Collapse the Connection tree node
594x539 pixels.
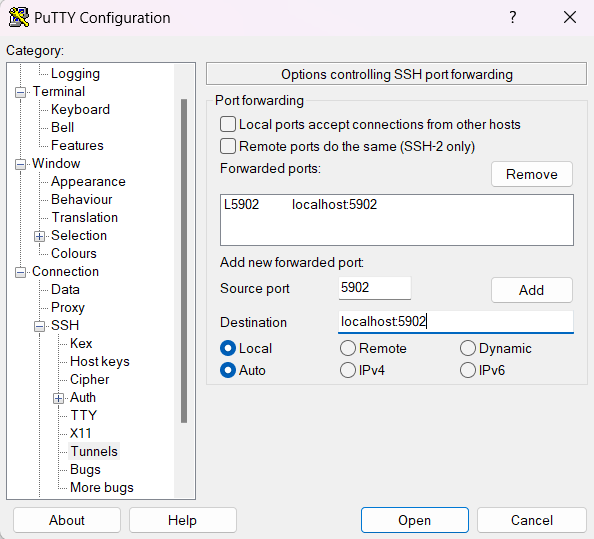[x=20, y=272]
